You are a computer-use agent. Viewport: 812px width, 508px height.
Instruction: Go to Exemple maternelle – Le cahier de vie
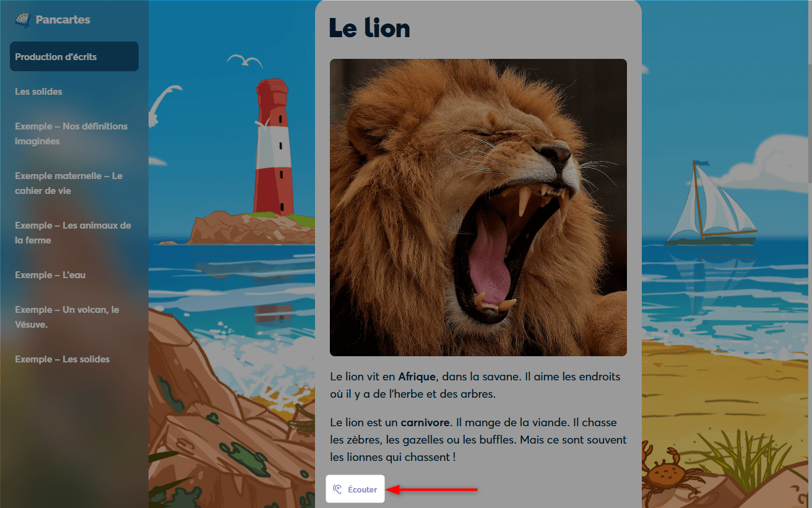(69, 183)
